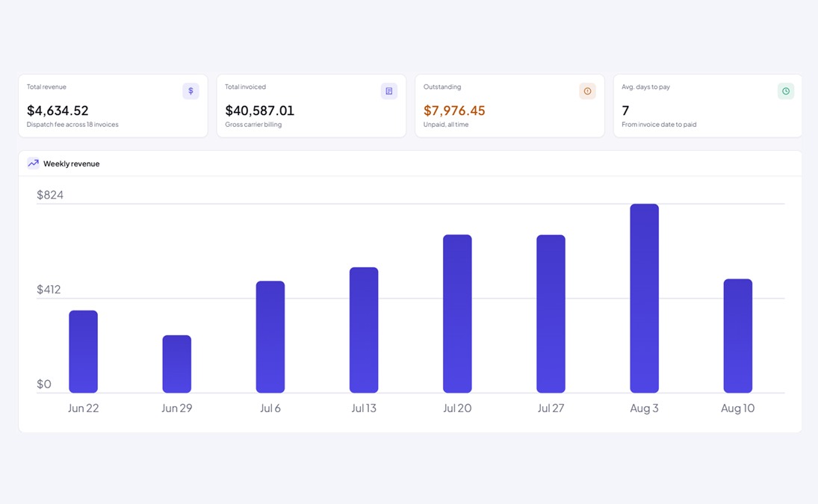Click the $40,587.01 total invoiced value

[x=260, y=111]
